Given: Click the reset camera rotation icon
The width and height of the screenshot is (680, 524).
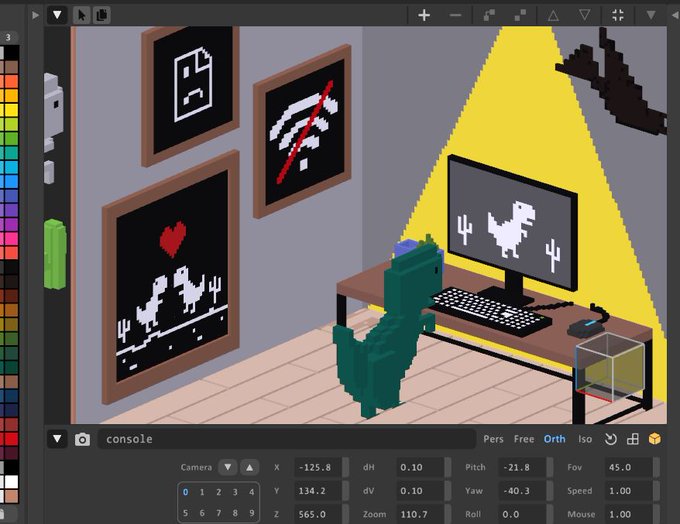Looking at the screenshot, I should coord(611,439).
